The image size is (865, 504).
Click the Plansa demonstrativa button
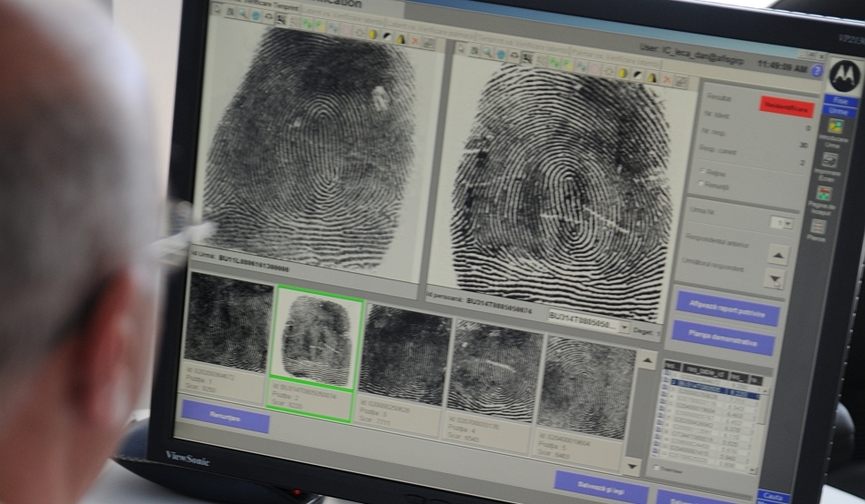pyautogui.click(x=725, y=338)
